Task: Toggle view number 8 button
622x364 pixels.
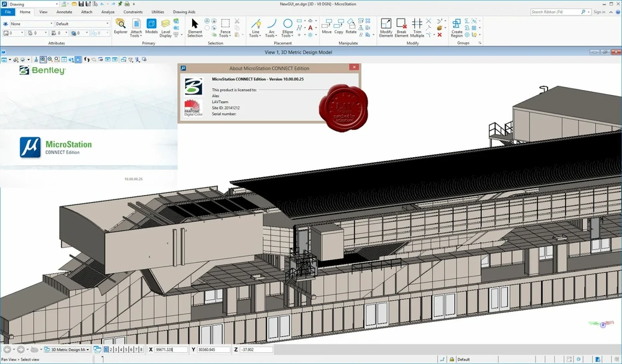Action: point(141,350)
